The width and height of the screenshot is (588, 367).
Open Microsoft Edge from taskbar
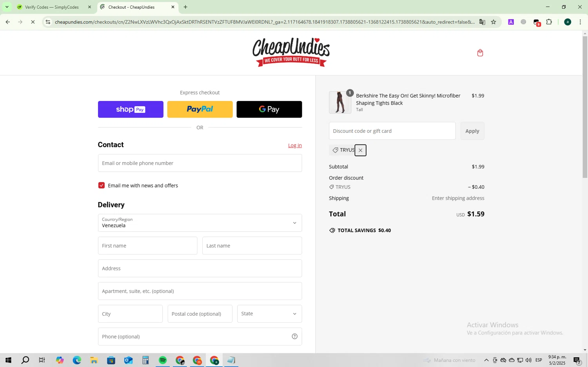pyautogui.click(x=77, y=360)
